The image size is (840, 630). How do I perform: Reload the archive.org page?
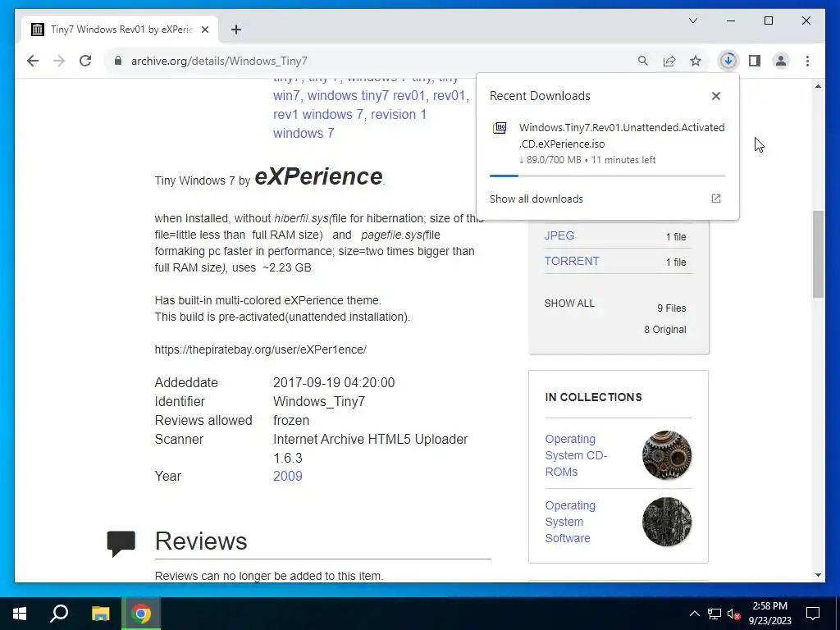pyautogui.click(x=85, y=61)
